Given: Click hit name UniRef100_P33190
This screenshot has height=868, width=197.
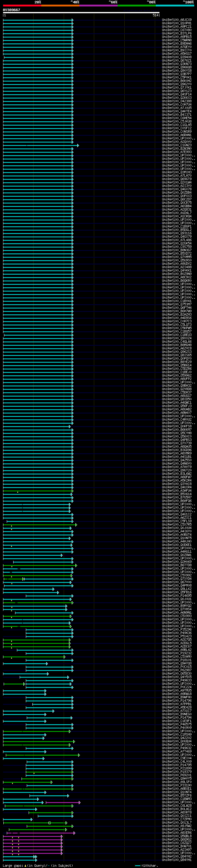Looking at the screenshot, I should 177,785.
